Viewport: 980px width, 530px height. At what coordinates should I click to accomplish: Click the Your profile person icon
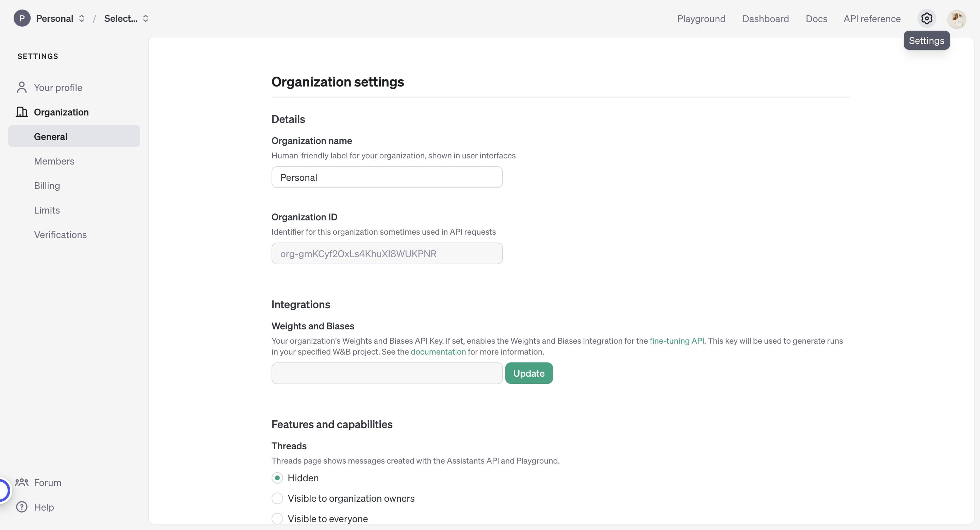(22, 88)
